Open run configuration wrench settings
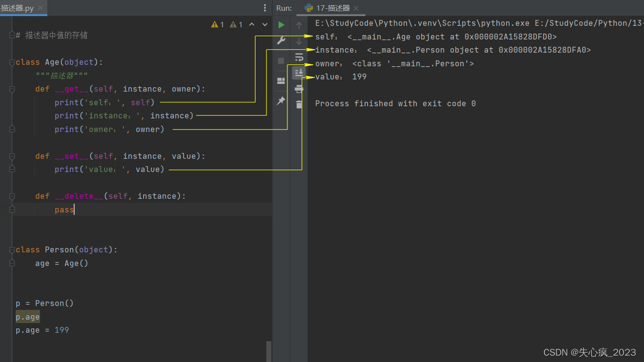The height and width of the screenshot is (362, 644). tap(281, 41)
